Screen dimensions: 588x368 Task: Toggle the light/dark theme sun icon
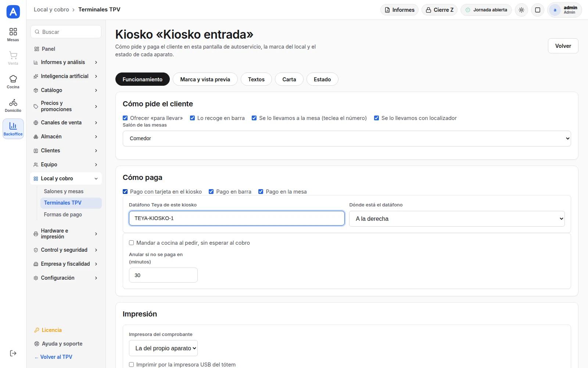tap(521, 10)
